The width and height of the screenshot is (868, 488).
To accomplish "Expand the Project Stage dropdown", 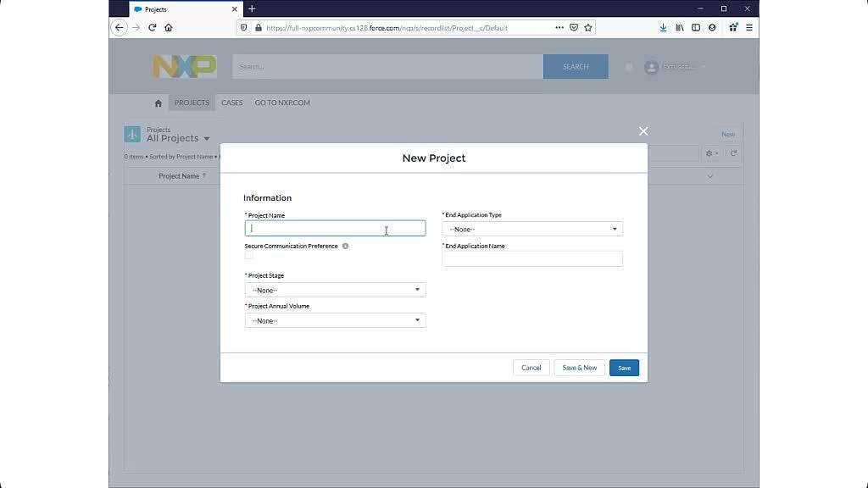I will click(x=335, y=290).
